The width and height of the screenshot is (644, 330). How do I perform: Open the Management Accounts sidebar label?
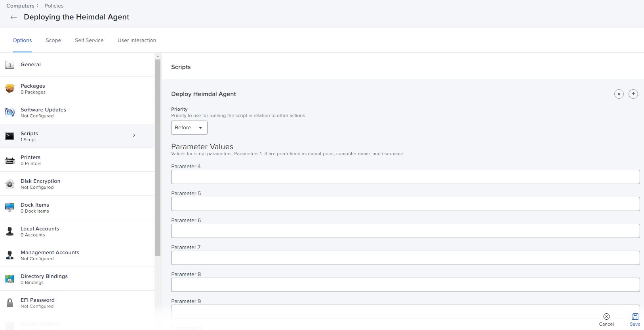(x=50, y=253)
